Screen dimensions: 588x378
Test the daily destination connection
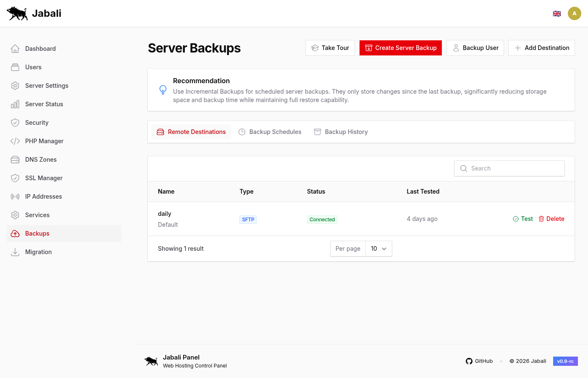pyautogui.click(x=523, y=219)
